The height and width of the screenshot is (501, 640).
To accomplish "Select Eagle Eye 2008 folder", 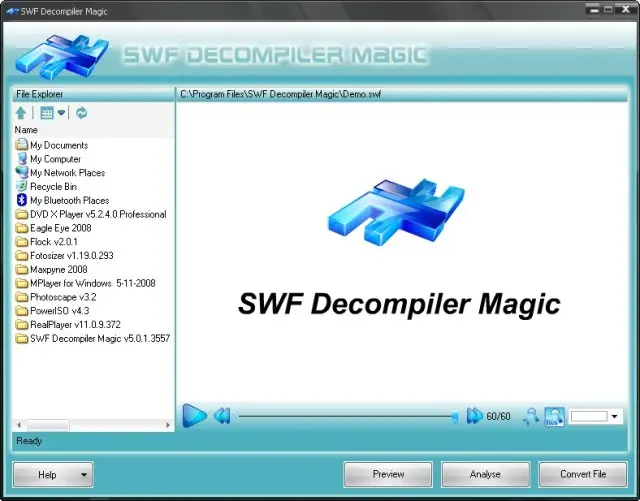I will (53, 228).
